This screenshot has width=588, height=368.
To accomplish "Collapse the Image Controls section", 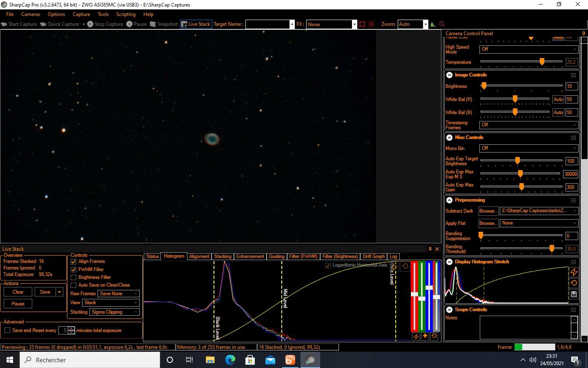I will click(450, 75).
